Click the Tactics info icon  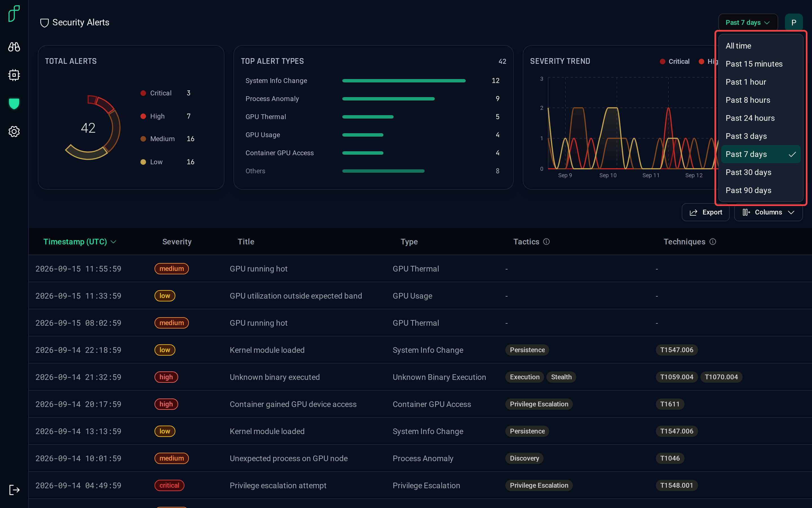[546, 242]
